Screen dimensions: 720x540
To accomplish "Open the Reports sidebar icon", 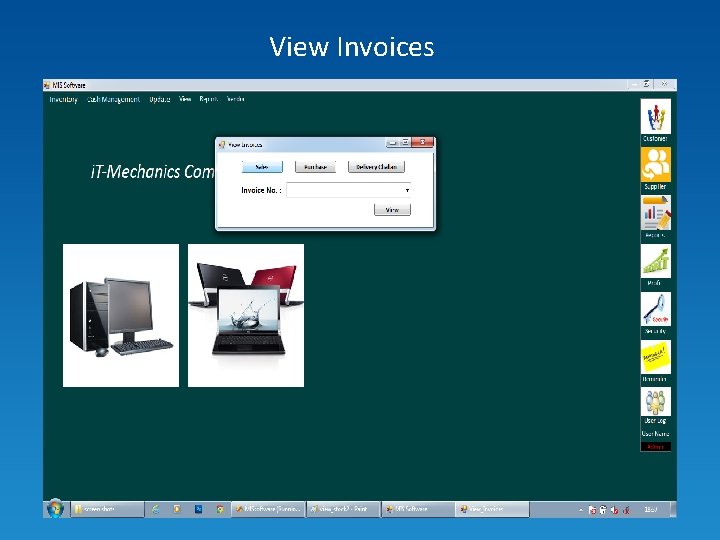I will click(x=655, y=213).
